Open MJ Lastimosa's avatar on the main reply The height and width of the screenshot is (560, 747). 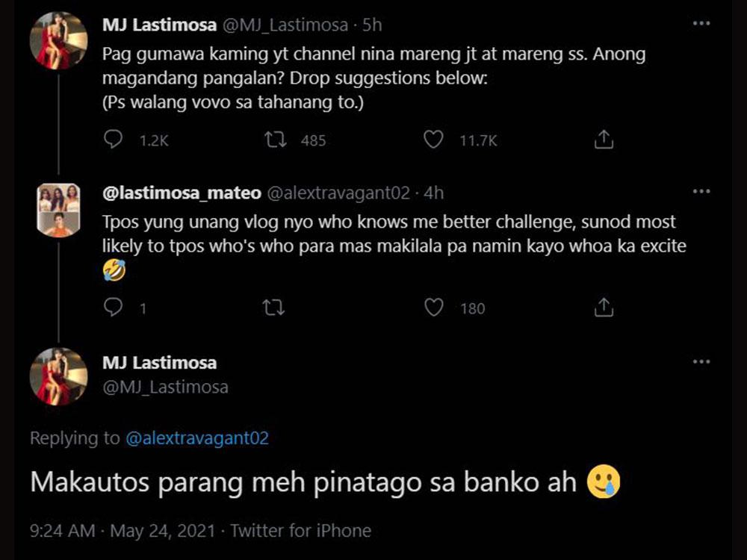pos(58,376)
